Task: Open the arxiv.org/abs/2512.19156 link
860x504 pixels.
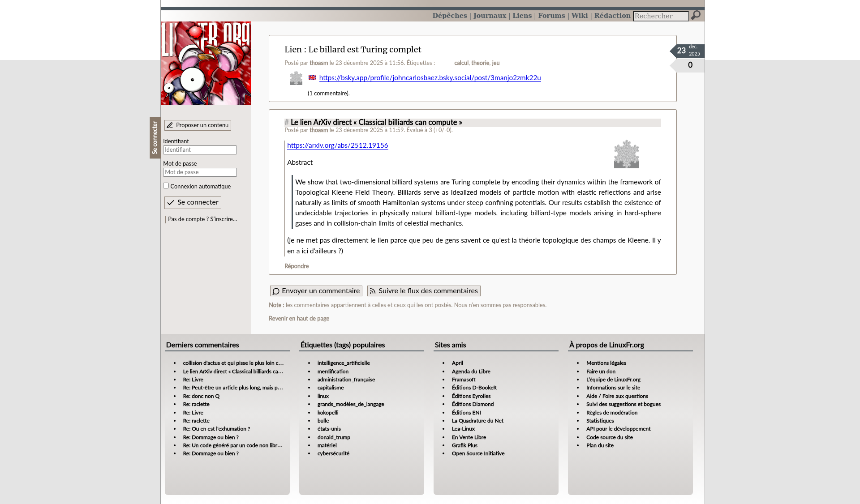Action: click(337, 145)
